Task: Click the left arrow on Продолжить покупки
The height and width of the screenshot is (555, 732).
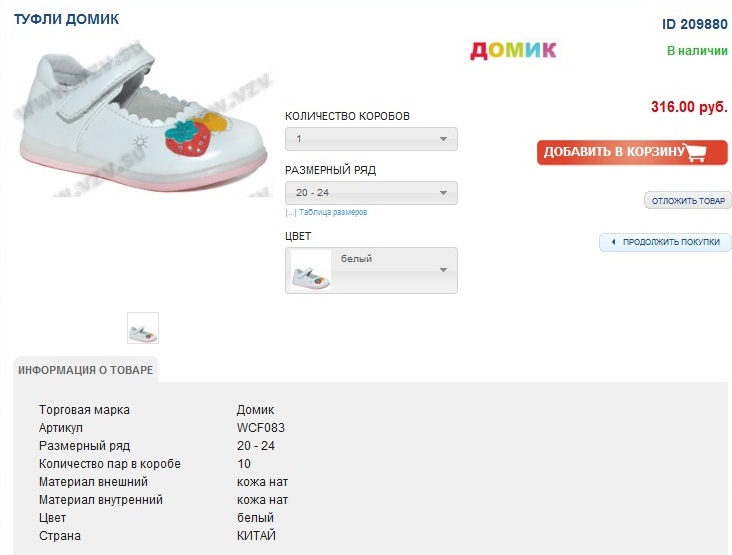Action: (609, 243)
